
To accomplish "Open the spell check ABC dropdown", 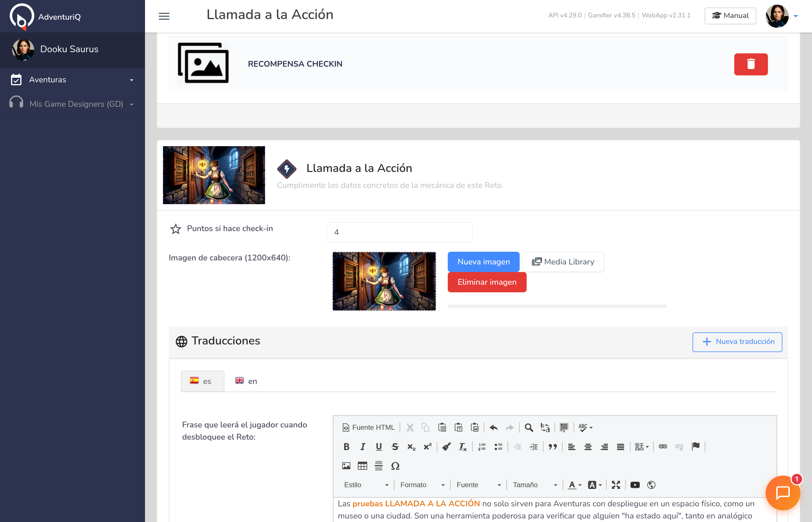I will coord(585,427).
